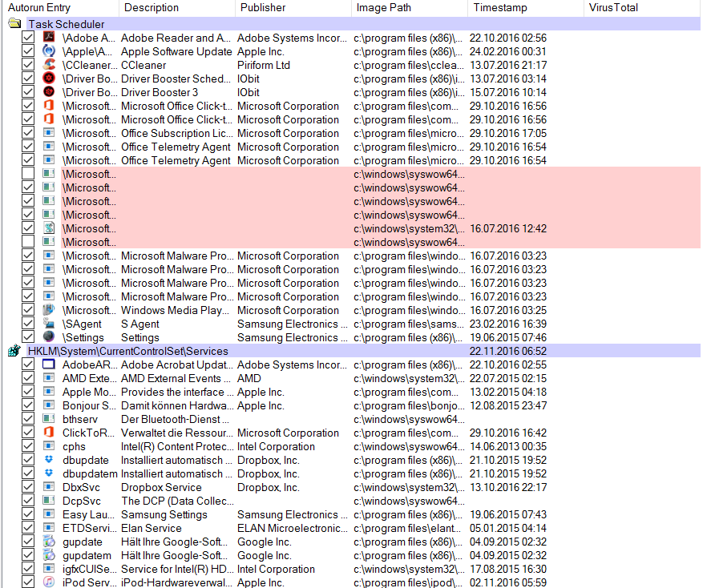Click the Apple Software Update icon

49,51
